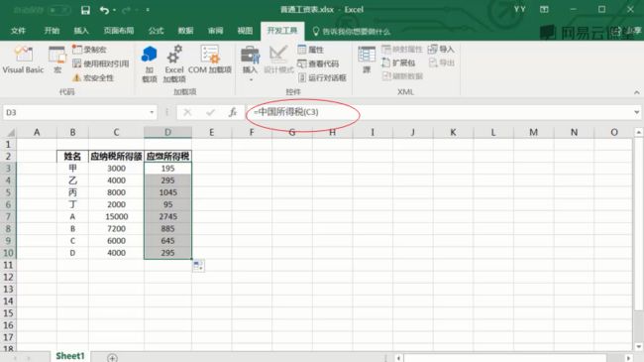Open control Properties (属性)

pyautogui.click(x=311, y=50)
